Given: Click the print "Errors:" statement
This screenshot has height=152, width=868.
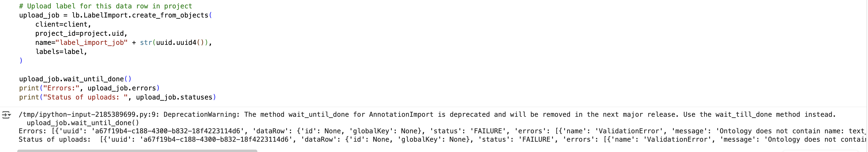Looking at the screenshot, I should pos(89,88).
